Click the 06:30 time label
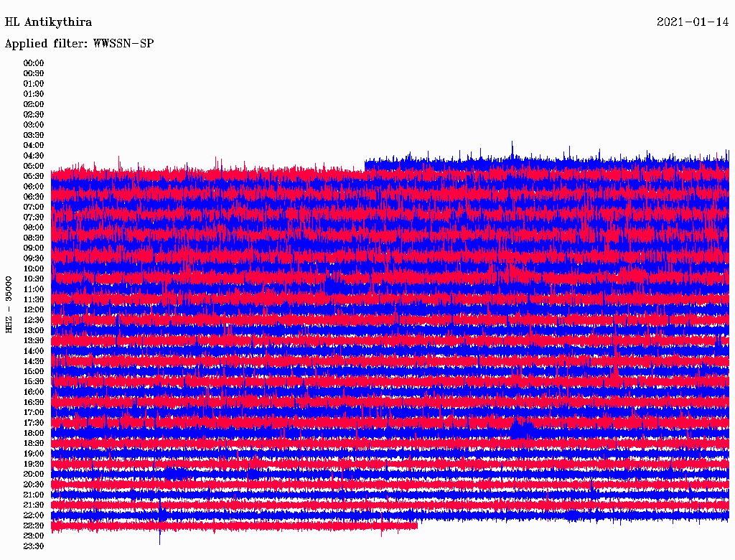This screenshot has height=560, width=735. click(34, 197)
